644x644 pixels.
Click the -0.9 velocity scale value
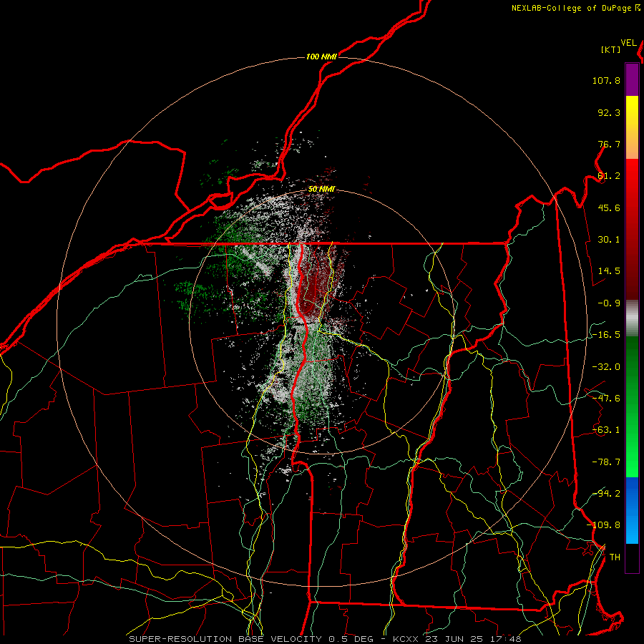coord(609,303)
